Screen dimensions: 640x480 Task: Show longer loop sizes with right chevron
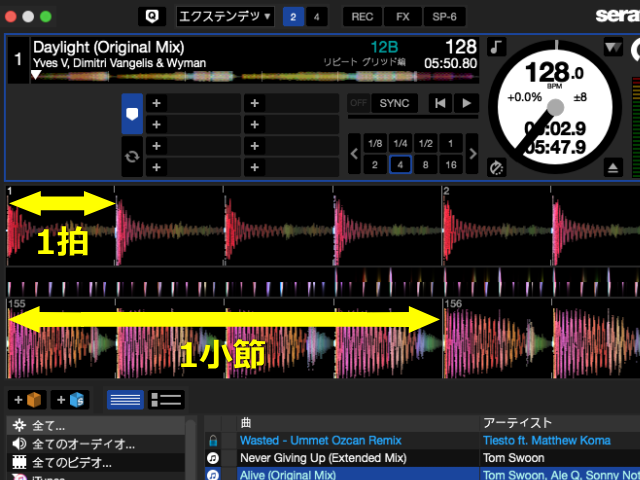(x=472, y=154)
